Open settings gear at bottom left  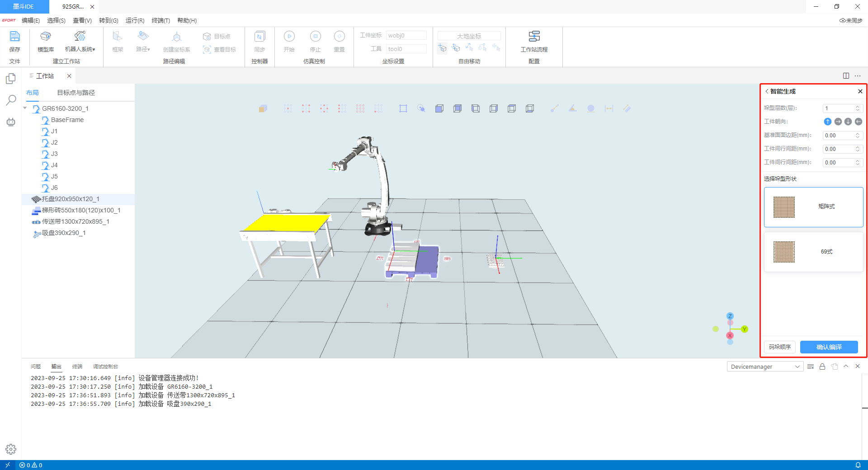11,449
